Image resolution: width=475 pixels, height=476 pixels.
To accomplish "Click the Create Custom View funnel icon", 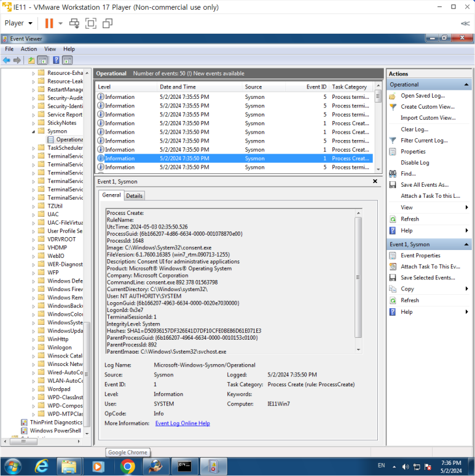I will coord(393,107).
